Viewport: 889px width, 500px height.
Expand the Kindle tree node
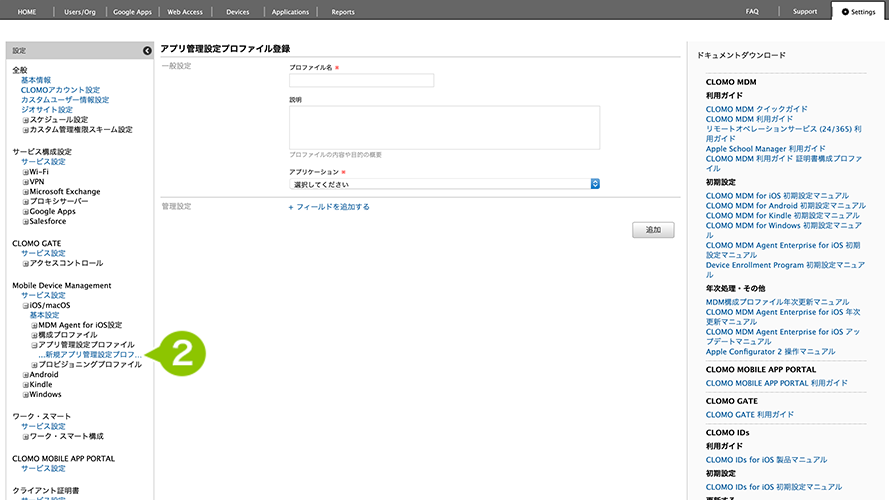pos(26,385)
